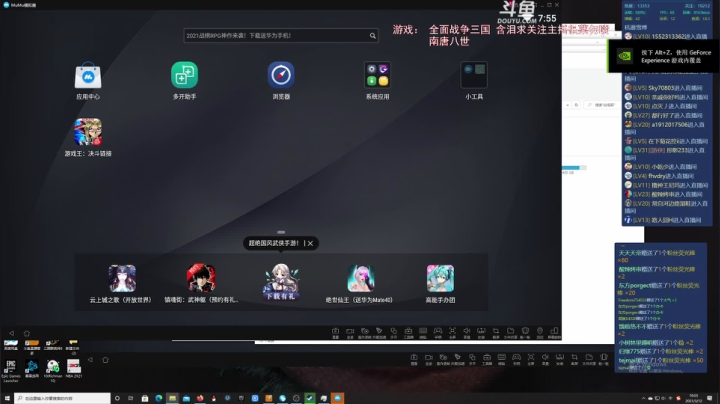
Task: Click chat line "fhvdry进入直播间"
Action: tap(671, 176)
